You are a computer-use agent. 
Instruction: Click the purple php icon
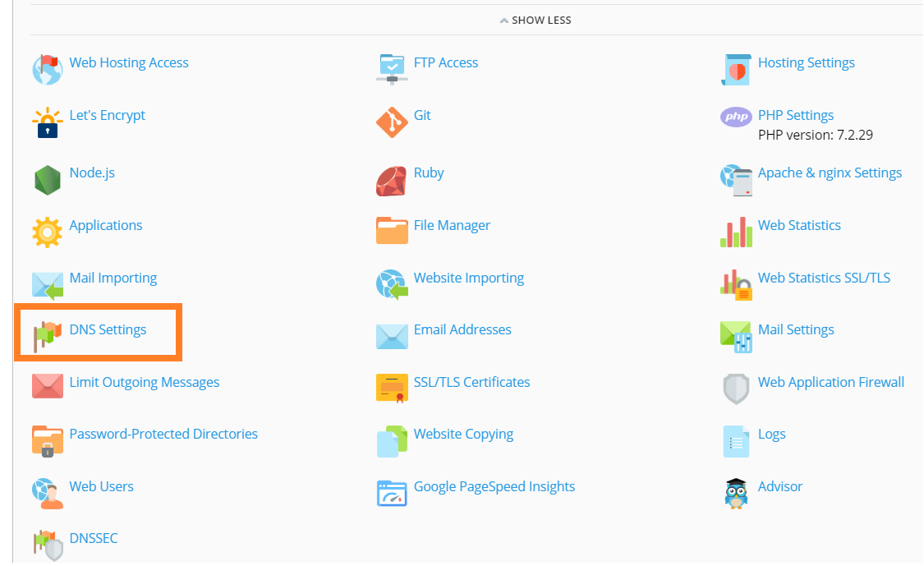[736, 117]
